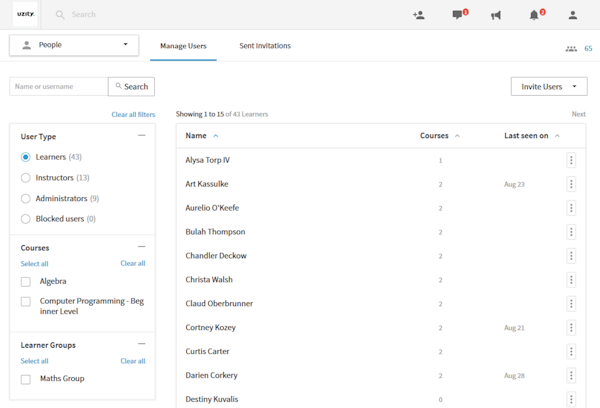
Task: Select the Instructors user type
Action: tap(26, 178)
